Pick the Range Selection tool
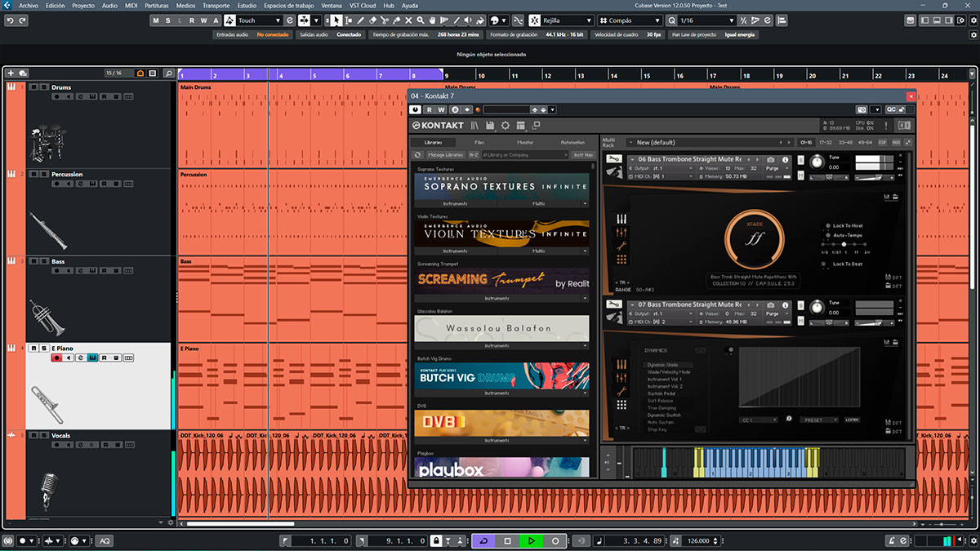980x551 pixels. (x=349, y=20)
